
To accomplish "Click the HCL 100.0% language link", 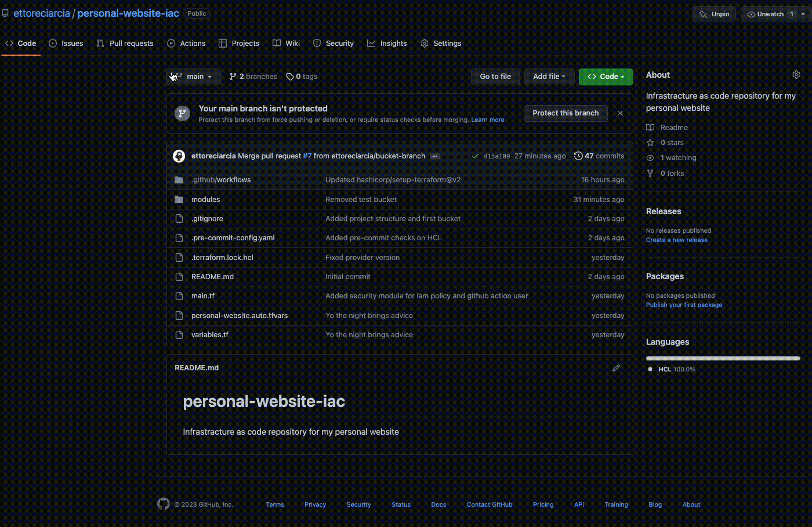I will click(672, 370).
